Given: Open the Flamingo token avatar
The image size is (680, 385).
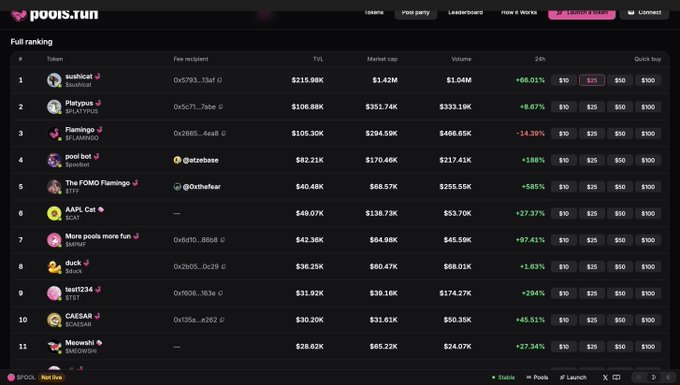Looking at the screenshot, I should click(x=54, y=134).
